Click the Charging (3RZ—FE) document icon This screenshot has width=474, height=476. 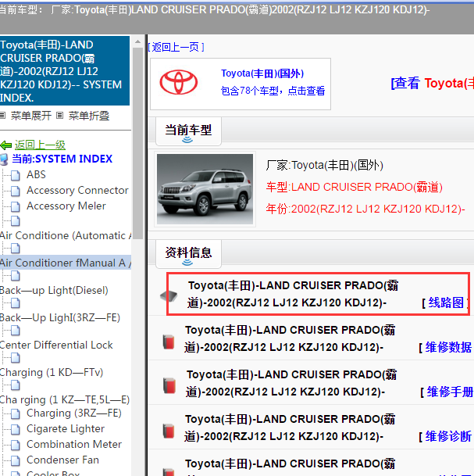tap(15, 413)
